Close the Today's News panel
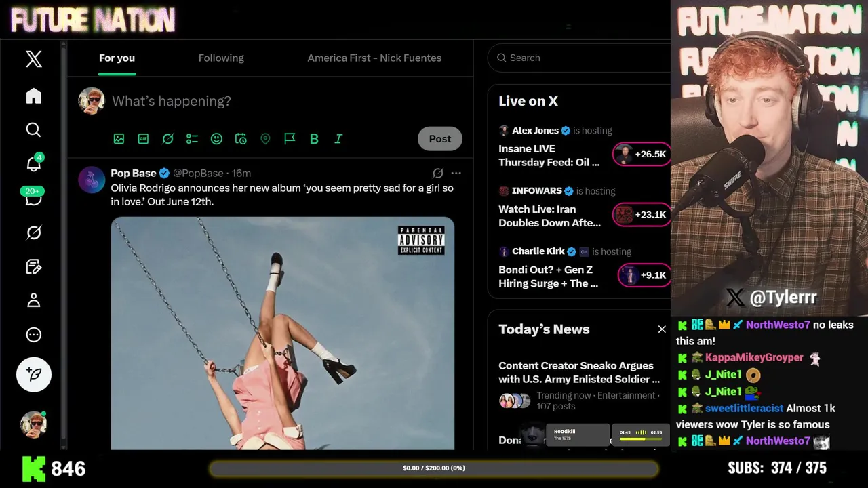Image resolution: width=868 pixels, height=488 pixels. (x=662, y=329)
